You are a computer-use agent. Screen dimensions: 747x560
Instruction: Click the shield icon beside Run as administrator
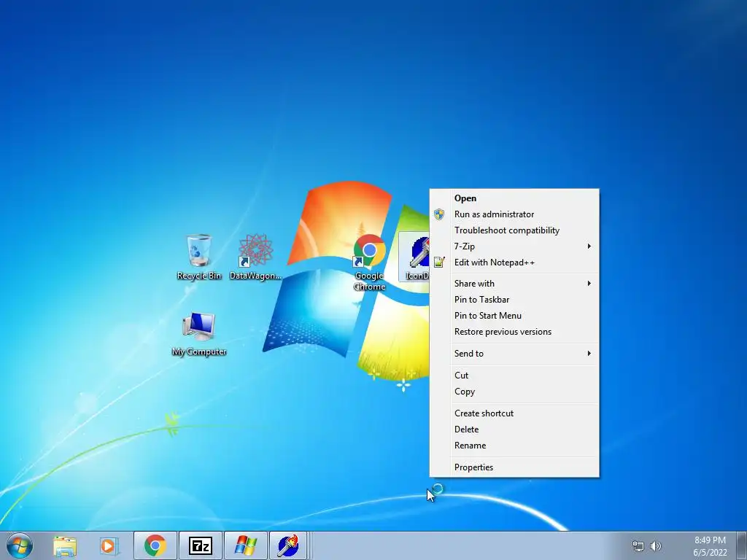(439, 214)
